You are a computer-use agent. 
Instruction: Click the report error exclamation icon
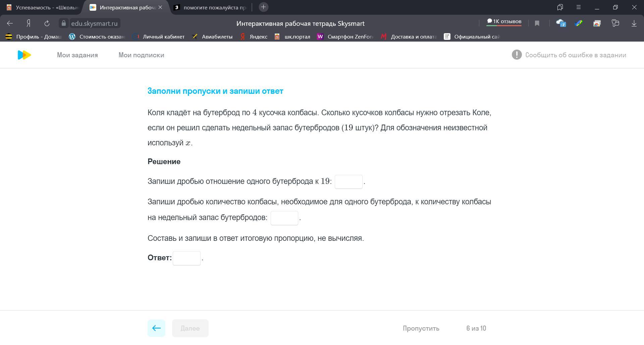coord(517,55)
